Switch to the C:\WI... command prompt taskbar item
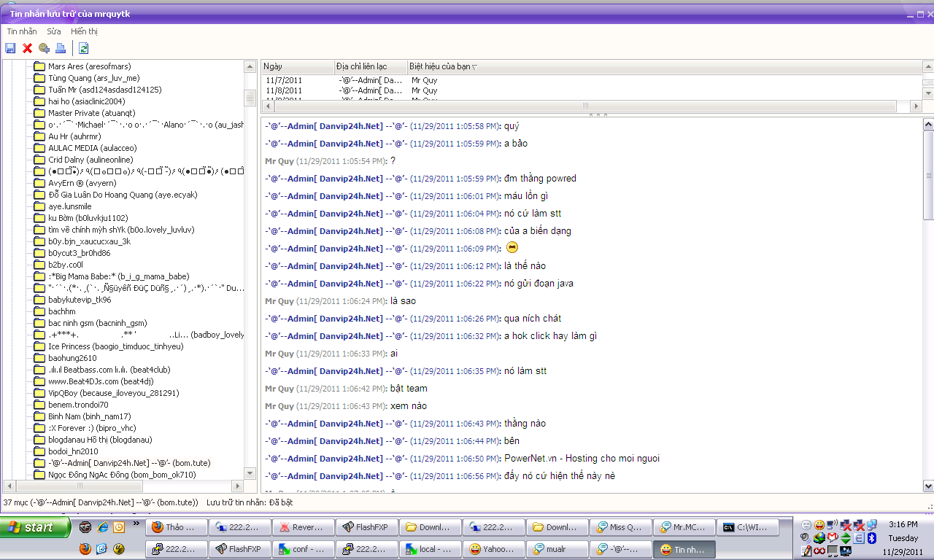This screenshot has width=934, height=560. pyautogui.click(x=747, y=527)
